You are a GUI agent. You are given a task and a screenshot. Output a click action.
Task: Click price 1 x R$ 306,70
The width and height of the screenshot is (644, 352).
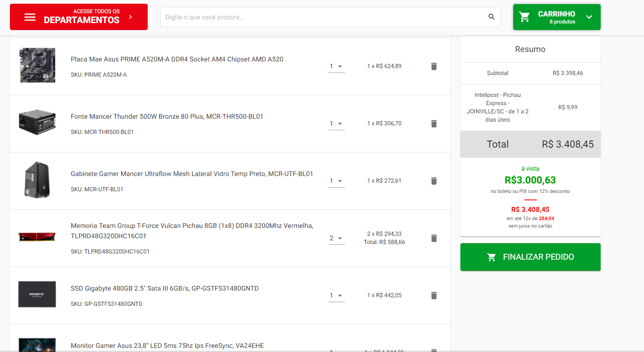pos(384,124)
